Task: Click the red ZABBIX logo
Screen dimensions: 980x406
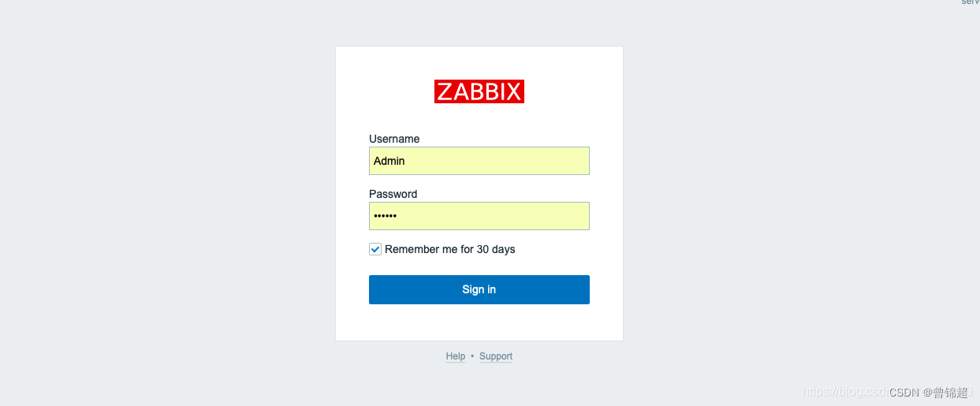Action: 479,91
